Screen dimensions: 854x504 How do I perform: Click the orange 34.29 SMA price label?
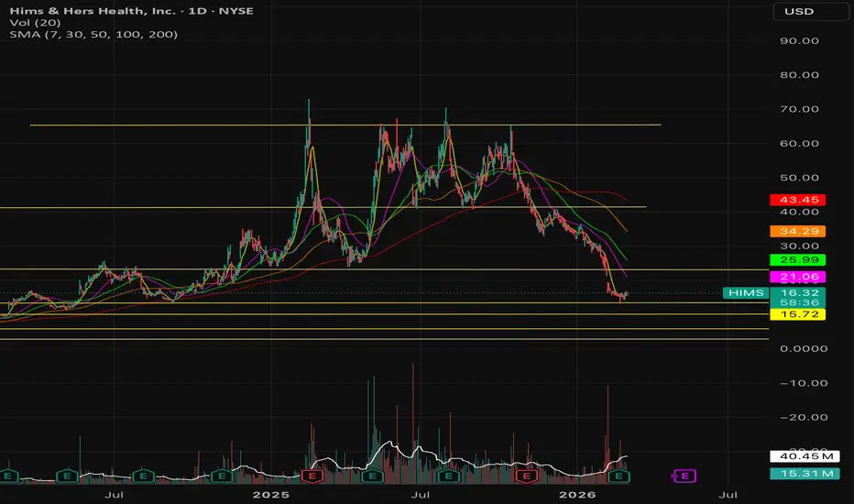(798, 231)
